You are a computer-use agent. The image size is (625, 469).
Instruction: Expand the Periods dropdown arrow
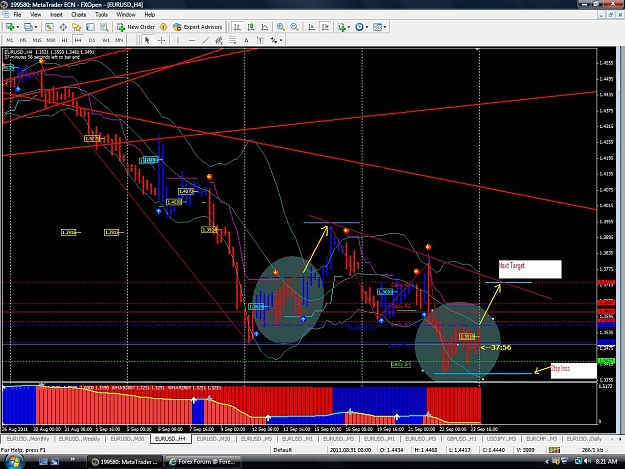tap(367, 27)
